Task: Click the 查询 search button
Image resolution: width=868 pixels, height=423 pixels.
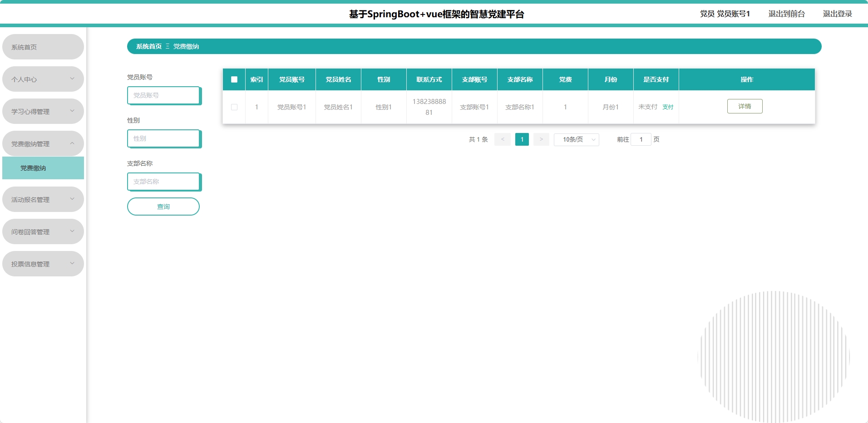Action: point(163,207)
